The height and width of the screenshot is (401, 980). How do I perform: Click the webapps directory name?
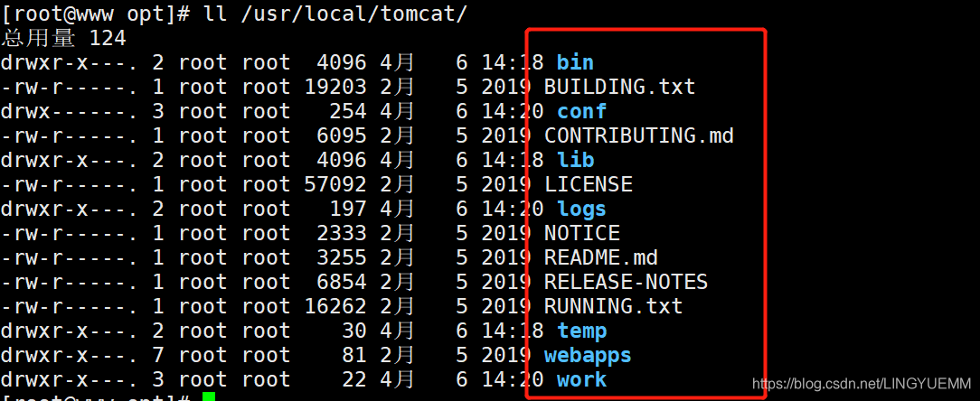click(x=588, y=355)
